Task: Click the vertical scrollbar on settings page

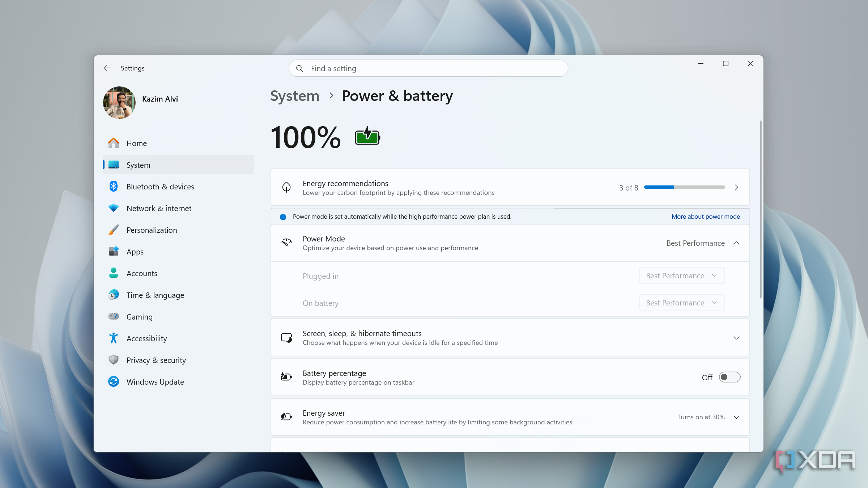Action: point(761,210)
